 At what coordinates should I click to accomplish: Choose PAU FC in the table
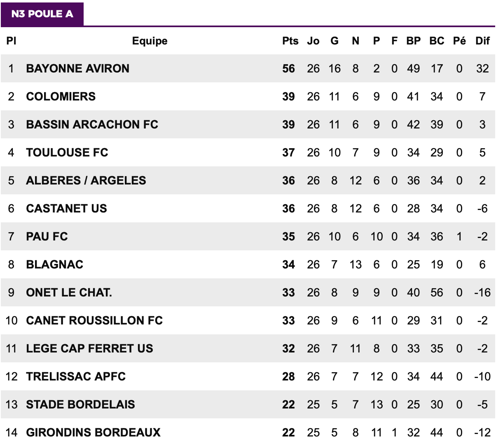47,236
